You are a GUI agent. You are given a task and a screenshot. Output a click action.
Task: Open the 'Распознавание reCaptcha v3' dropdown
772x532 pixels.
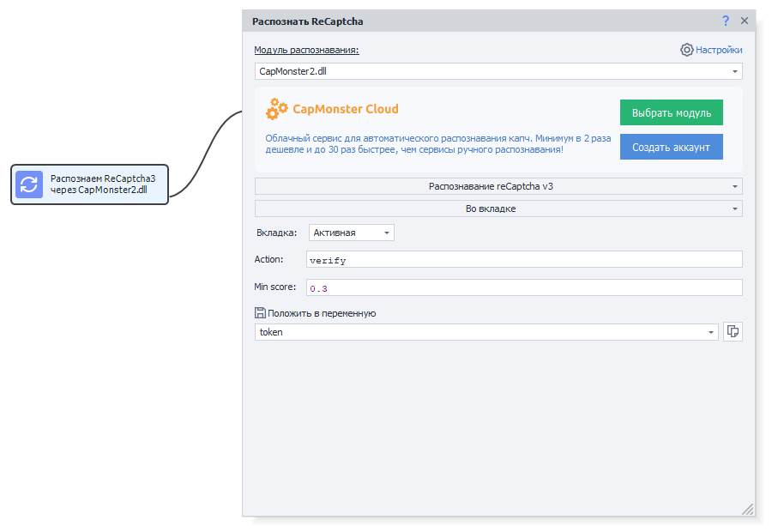coord(498,186)
